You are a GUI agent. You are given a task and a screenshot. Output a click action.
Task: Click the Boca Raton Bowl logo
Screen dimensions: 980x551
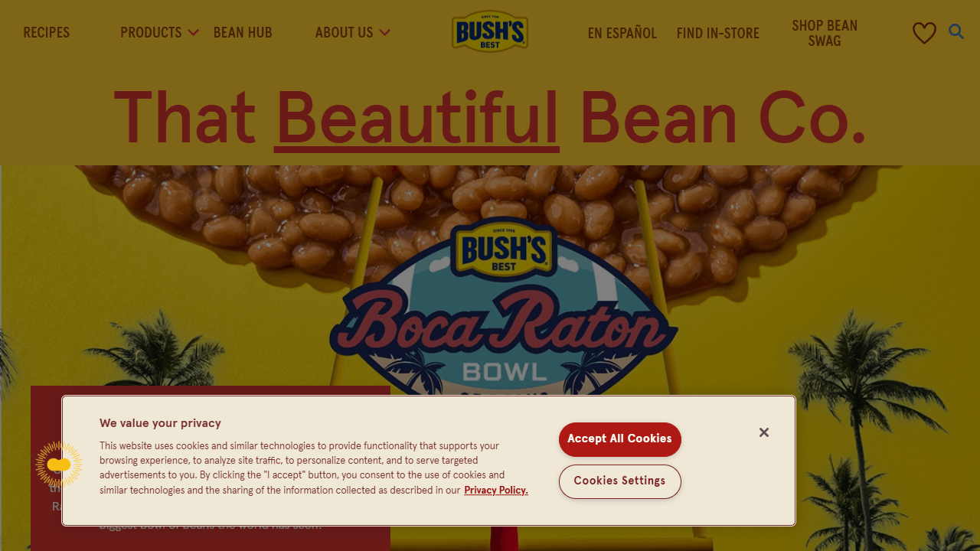[504, 314]
